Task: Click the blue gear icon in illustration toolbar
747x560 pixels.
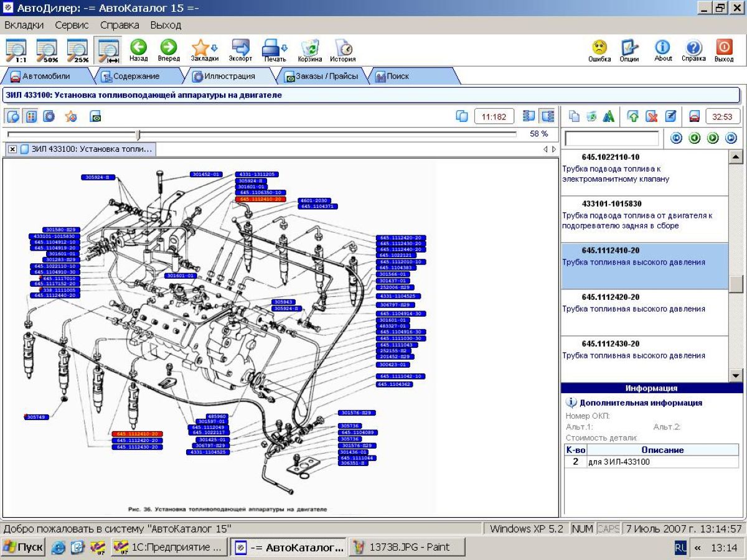Action: click(x=49, y=116)
